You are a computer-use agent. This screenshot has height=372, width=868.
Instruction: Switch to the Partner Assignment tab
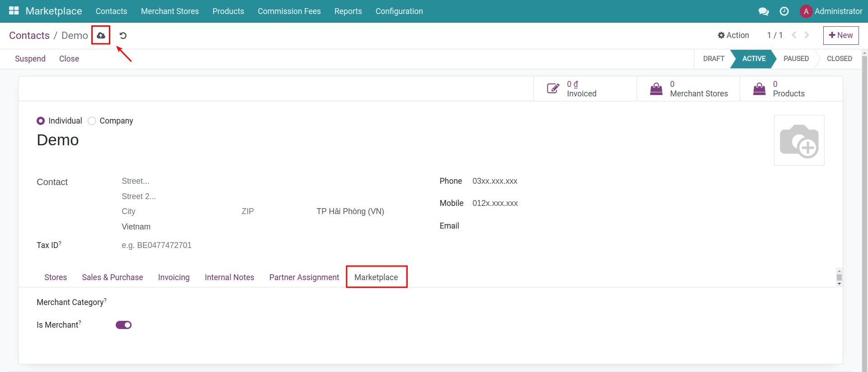[304, 277]
